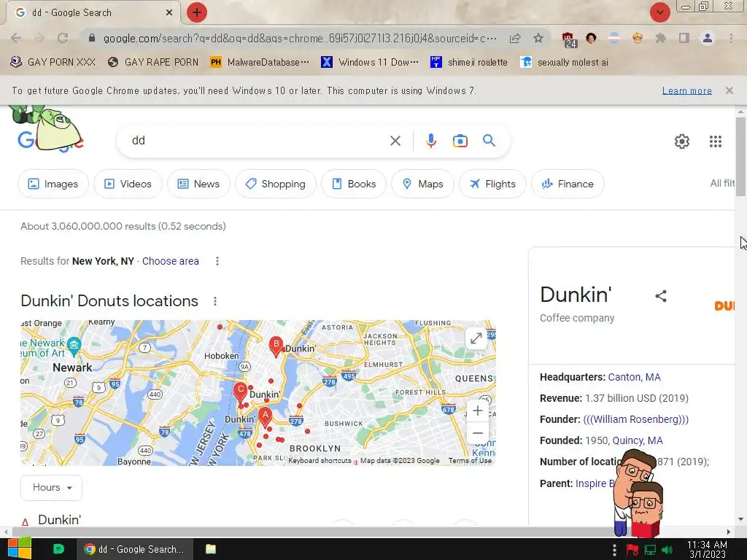Click the share icon next to Dunkin'
Screen dimensions: 747x560
[x=661, y=296]
